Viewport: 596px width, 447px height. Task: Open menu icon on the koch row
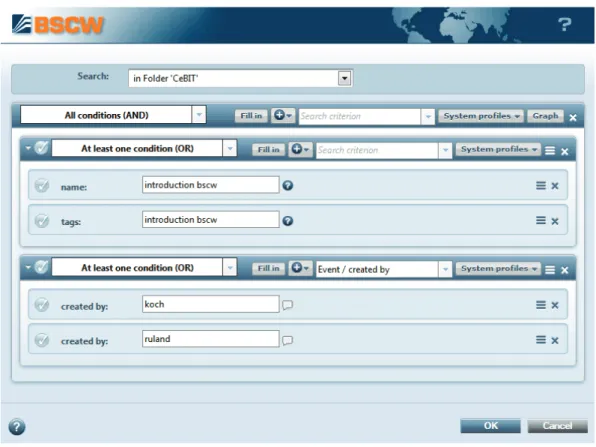[x=541, y=305]
